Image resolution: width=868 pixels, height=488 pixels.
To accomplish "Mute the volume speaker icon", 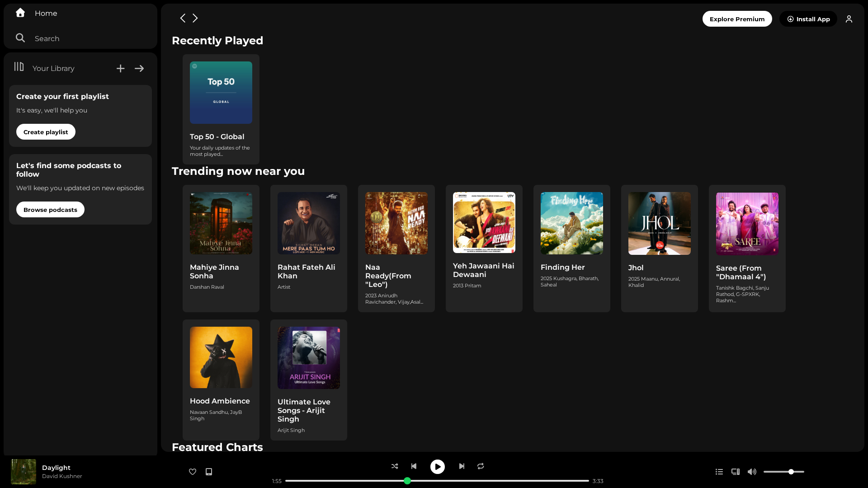I will (x=752, y=472).
